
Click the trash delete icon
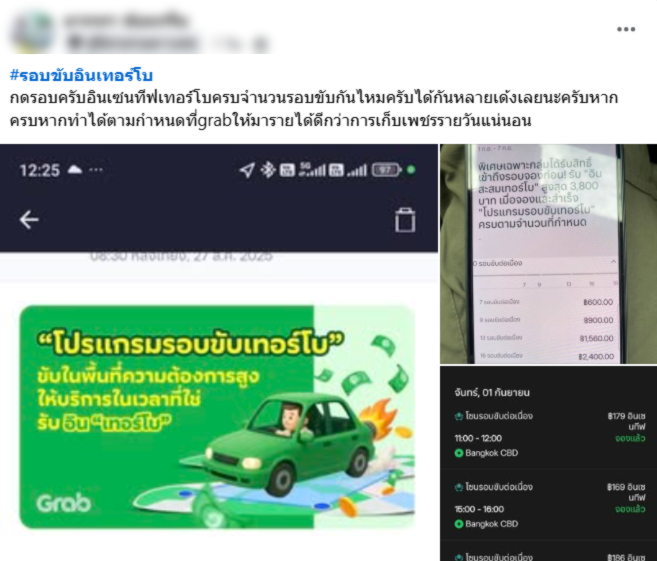(405, 220)
